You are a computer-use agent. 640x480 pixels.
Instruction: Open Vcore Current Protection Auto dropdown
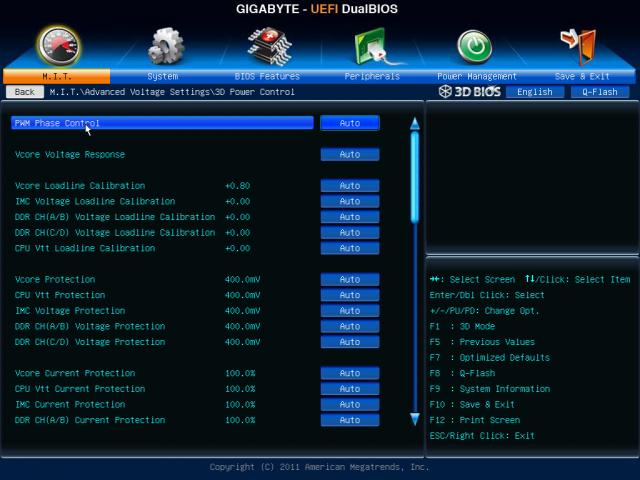[x=350, y=373]
